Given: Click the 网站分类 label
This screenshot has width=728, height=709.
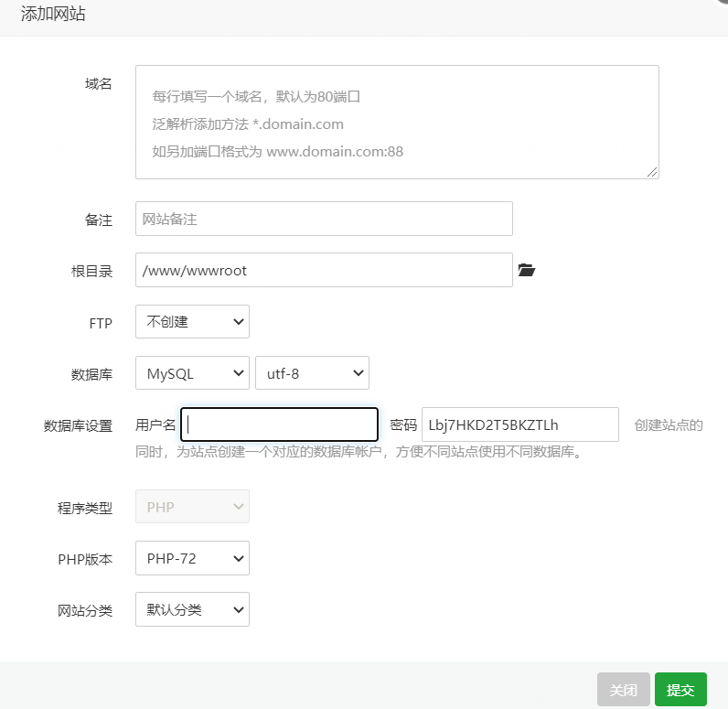Looking at the screenshot, I should 85,610.
